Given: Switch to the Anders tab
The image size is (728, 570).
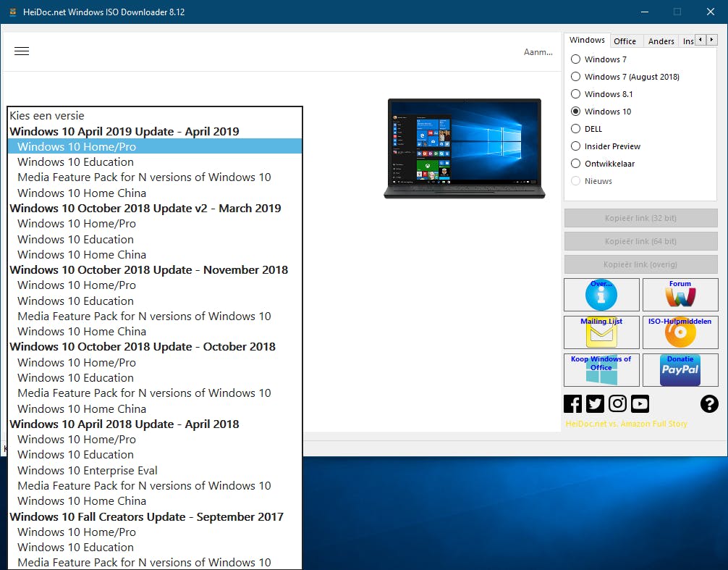Looking at the screenshot, I should click(x=661, y=41).
